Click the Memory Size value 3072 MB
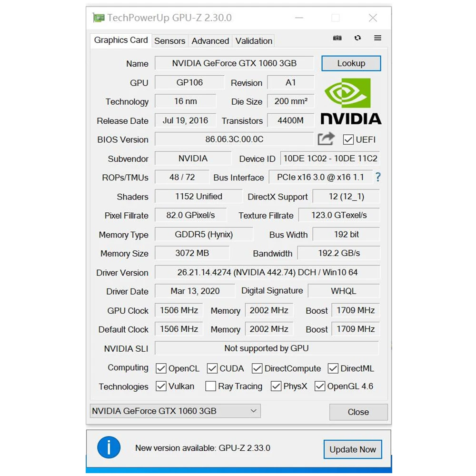The height and width of the screenshot is (476, 476). coord(192,253)
